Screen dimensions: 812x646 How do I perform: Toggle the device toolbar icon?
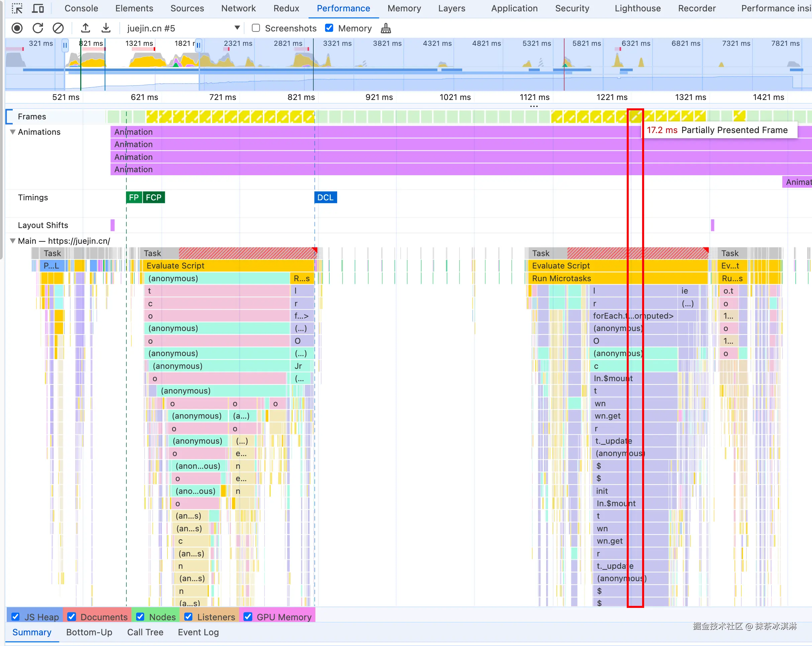pos(38,8)
